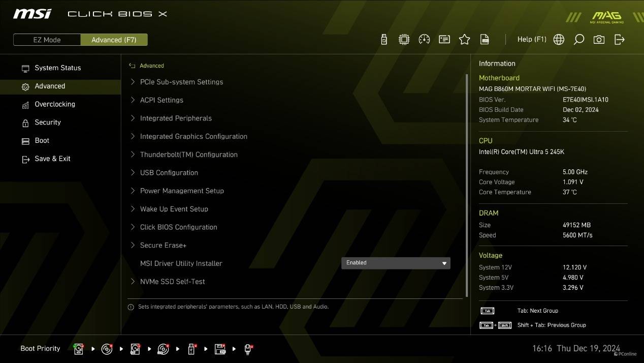Switch to EZ Mode

click(x=47, y=40)
